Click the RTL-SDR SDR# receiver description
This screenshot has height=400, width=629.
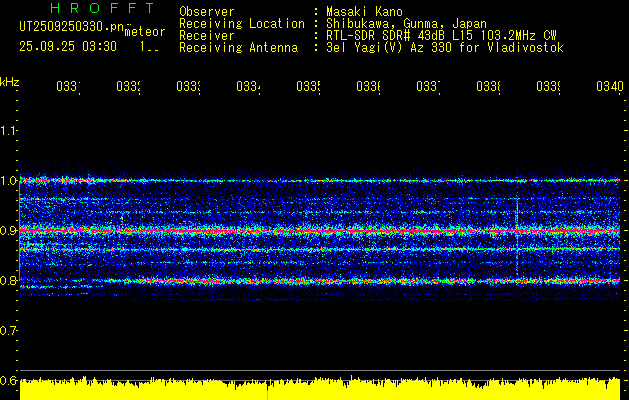point(441,36)
